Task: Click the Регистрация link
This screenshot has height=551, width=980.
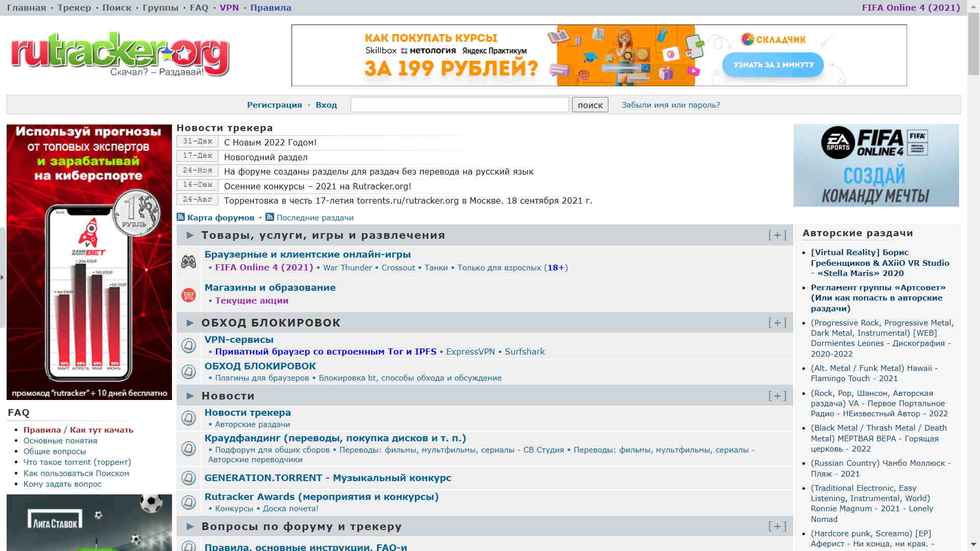Action: [275, 105]
